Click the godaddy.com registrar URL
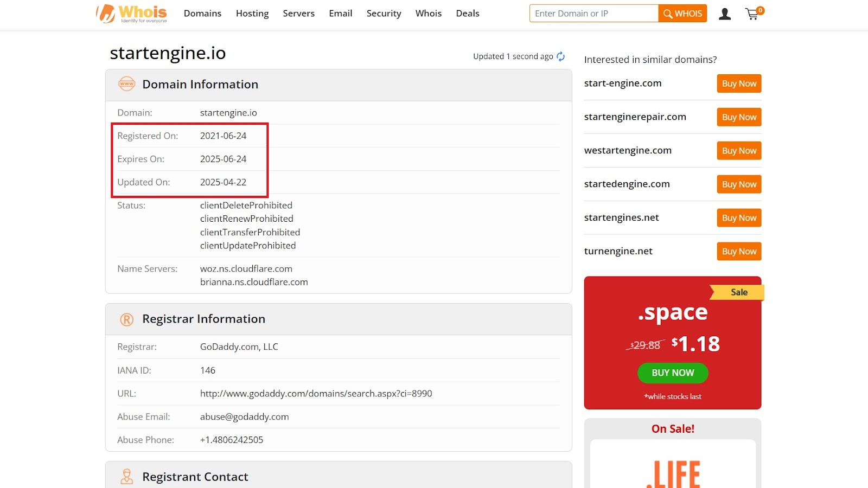The height and width of the screenshot is (488, 868). point(316,394)
